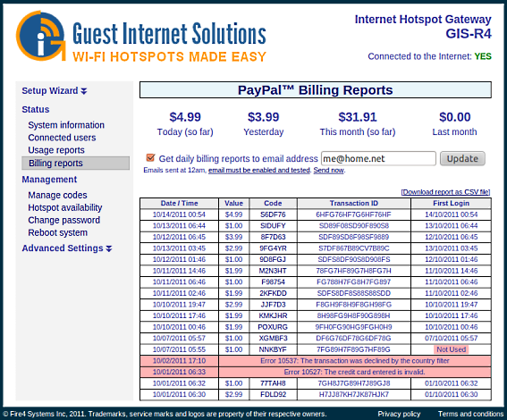Viewport: 507px width, 420px height.
Task: Click first login 07/10/2011 05:57
Action: pos(451,339)
